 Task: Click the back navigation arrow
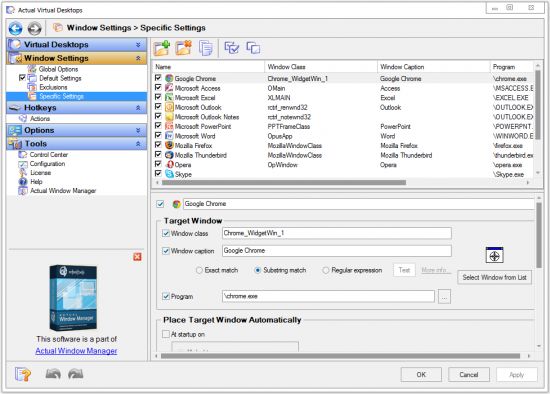tap(15, 28)
